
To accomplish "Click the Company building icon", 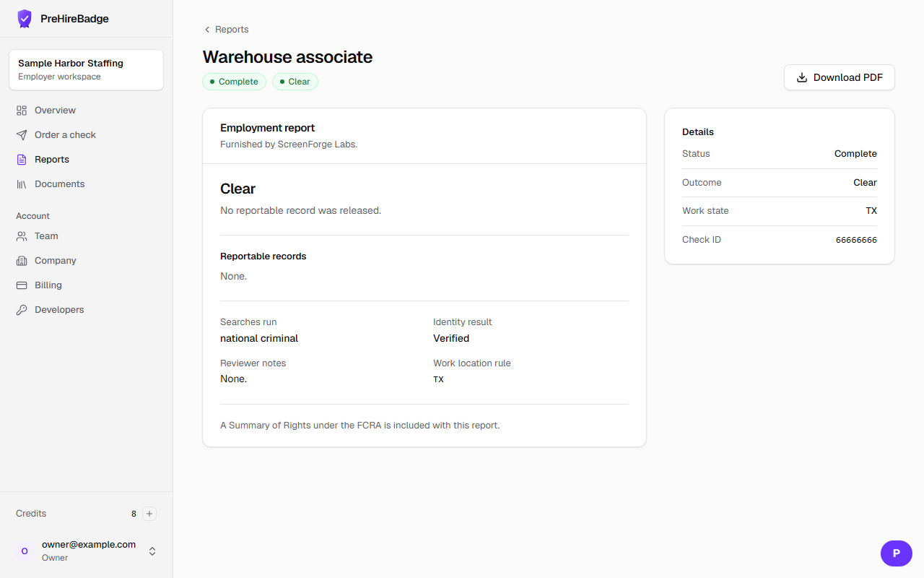I will [x=22, y=261].
